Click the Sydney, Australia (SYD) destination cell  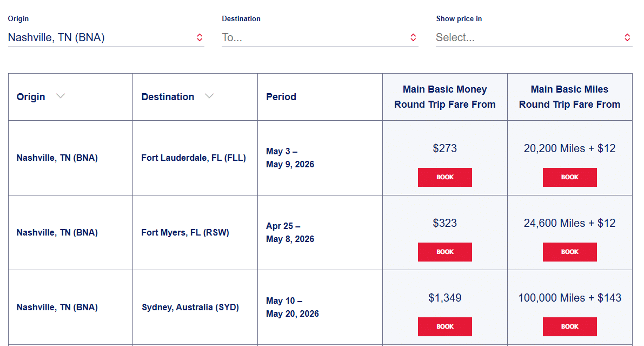coord(190,308)
